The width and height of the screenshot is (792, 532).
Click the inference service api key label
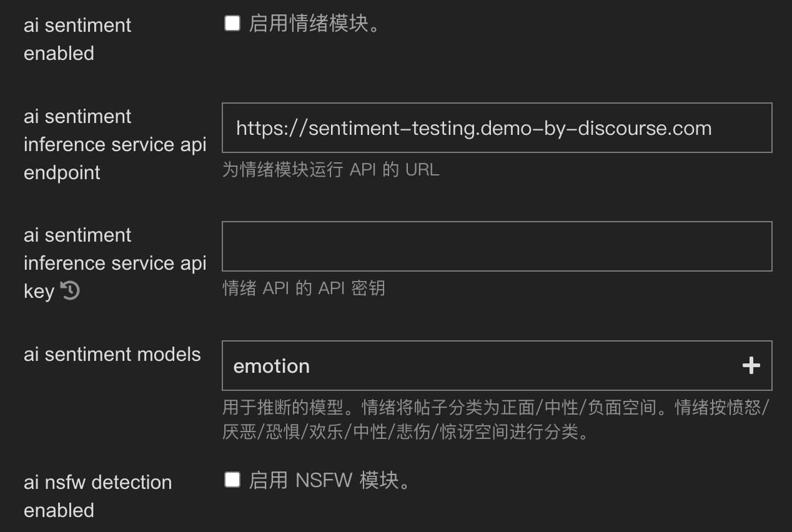(115, 263)
